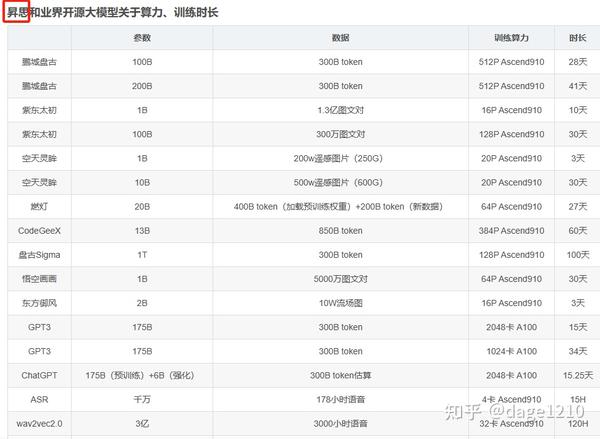600x439 pixels.
Task: Click the 1T parameter cell
Action: pos(142,255)
